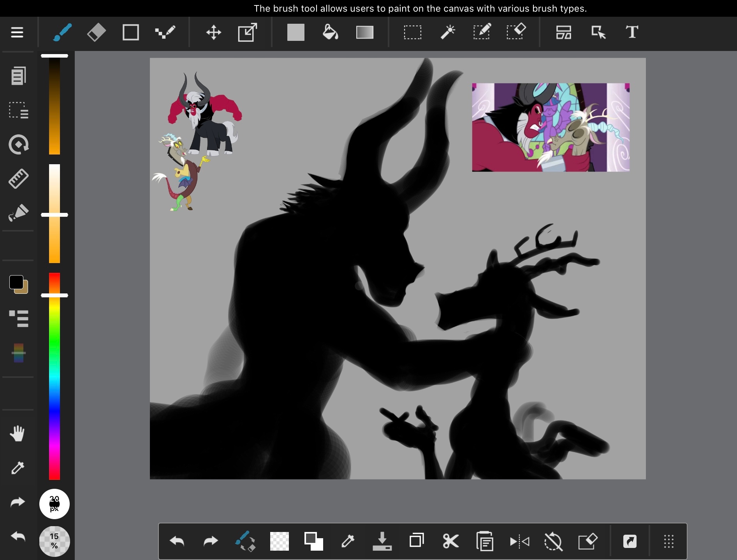
Task: Click the redo arrow in bottom toolbar
Action: pyautogui.click(x=211, y=541)
